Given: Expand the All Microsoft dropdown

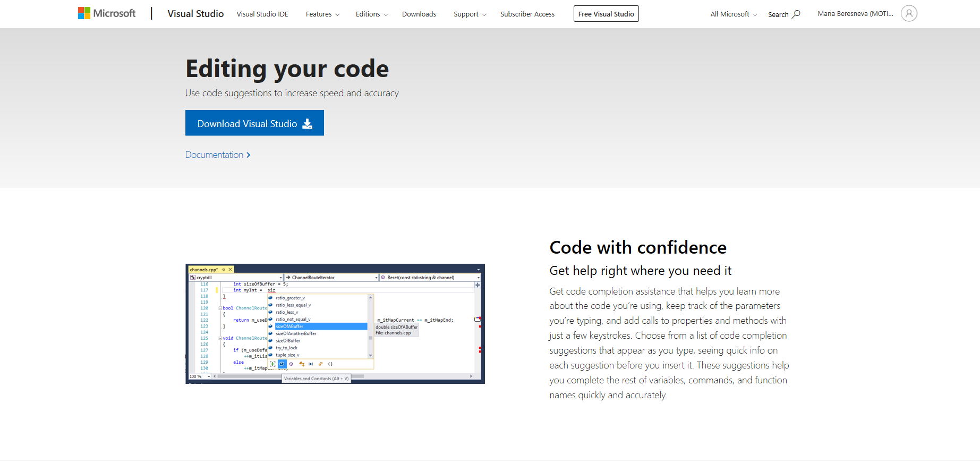Looking at the screenshot, I should (x=734, y=14).
